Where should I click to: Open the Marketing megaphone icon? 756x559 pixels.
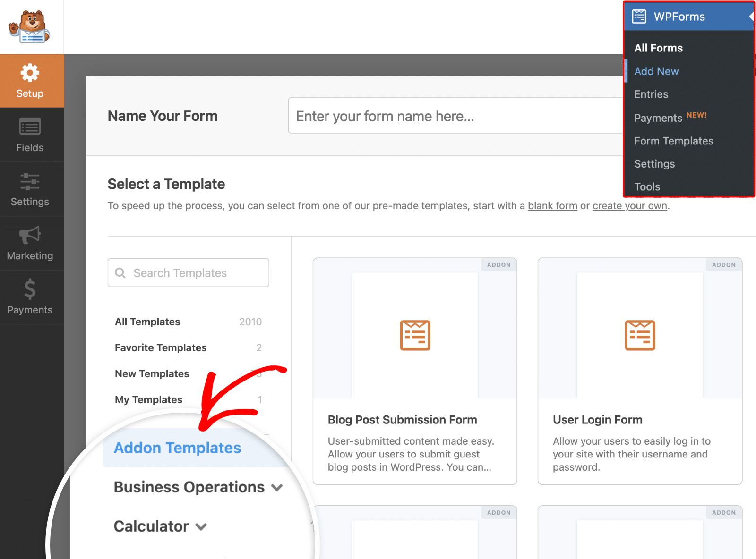tap(30, 235)
